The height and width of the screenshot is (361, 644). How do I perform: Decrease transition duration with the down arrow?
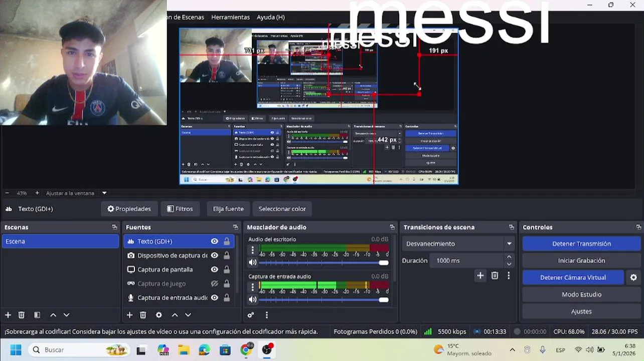[x=509, y=264]
